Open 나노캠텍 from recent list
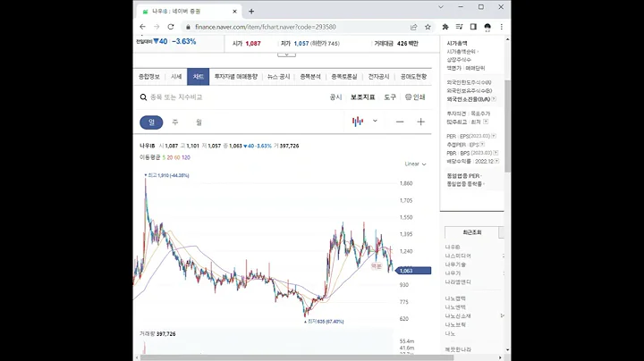 [455, 298]
